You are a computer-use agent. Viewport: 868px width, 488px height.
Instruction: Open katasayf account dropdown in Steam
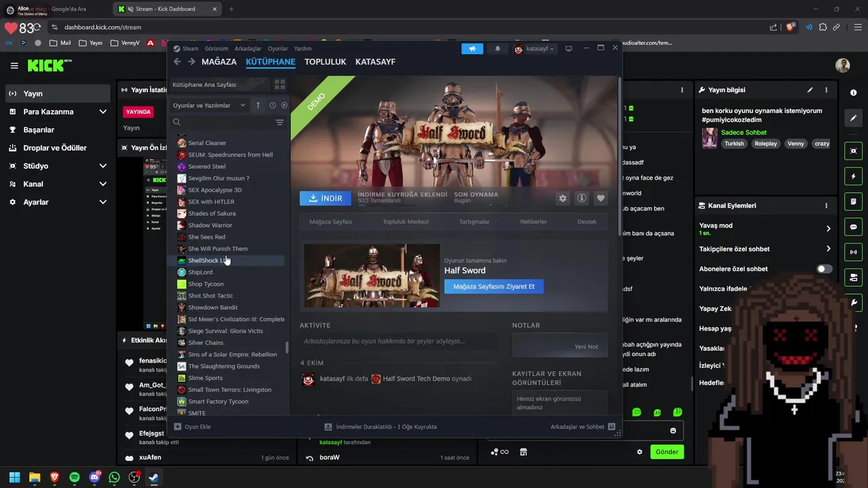(x=534, y=49)
